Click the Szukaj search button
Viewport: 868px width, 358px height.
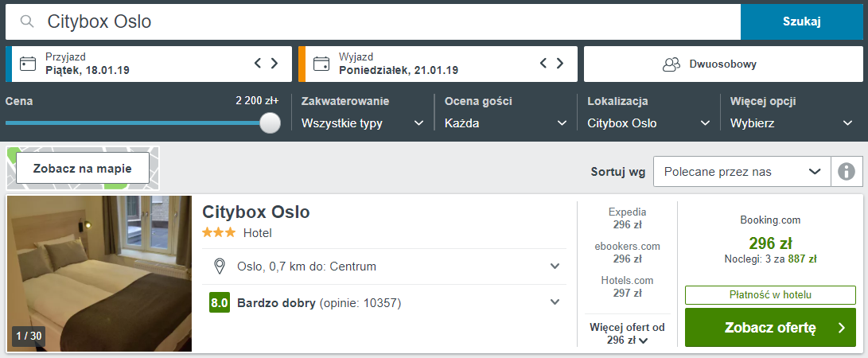click(x=801, y=21)
